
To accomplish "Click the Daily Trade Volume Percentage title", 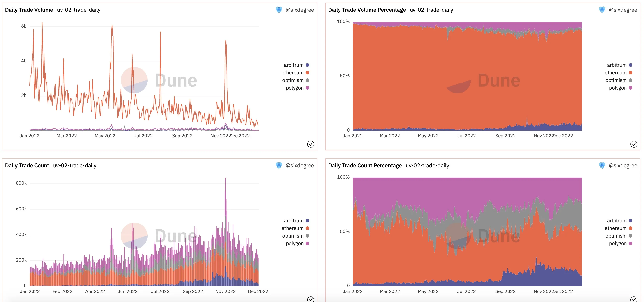I will point(367,10).
